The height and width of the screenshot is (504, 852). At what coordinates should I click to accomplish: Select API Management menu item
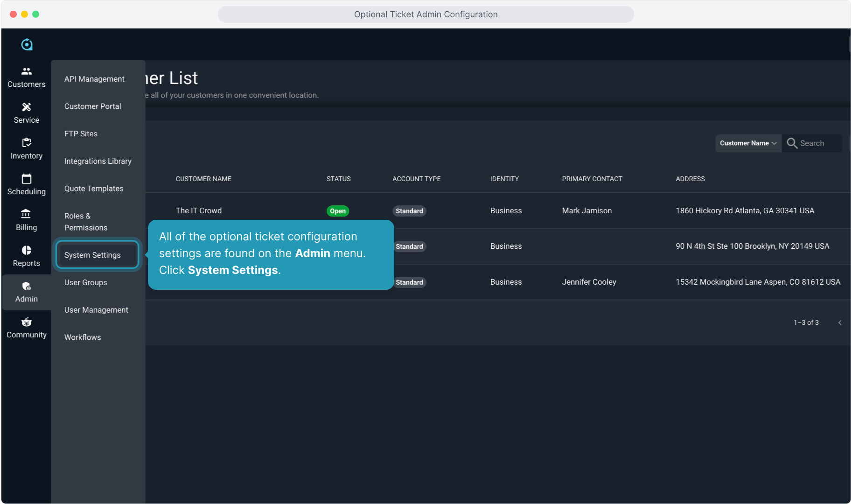coord(94,79)
